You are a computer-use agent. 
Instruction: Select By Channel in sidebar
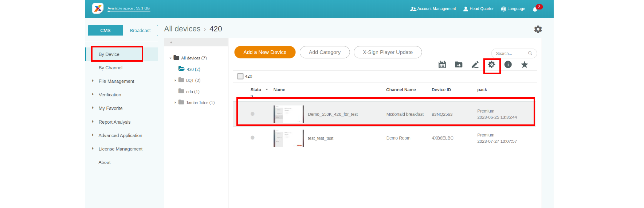pos(110,68)
